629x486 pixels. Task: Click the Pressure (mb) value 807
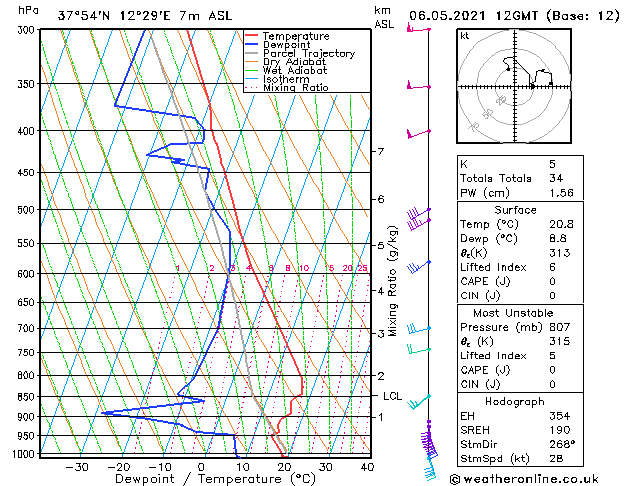(x=560, y=327)
